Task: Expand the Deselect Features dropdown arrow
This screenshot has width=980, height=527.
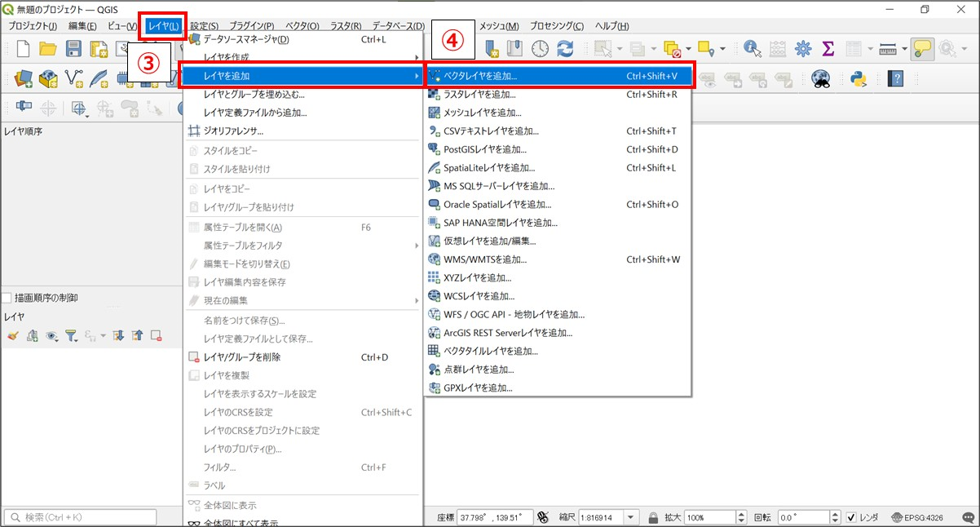Action: pos(687,49)
